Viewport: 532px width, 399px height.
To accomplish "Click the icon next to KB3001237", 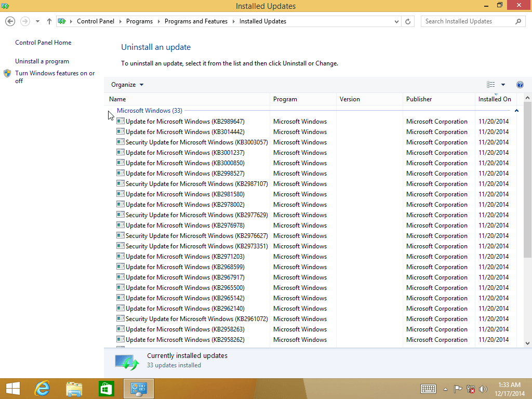I will [120, 152].
